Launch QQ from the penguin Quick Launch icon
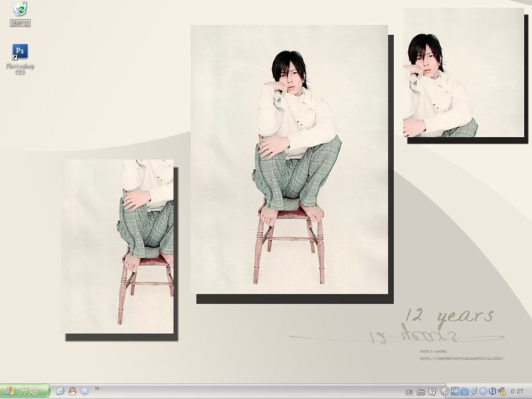 click(x=72, y=391)
